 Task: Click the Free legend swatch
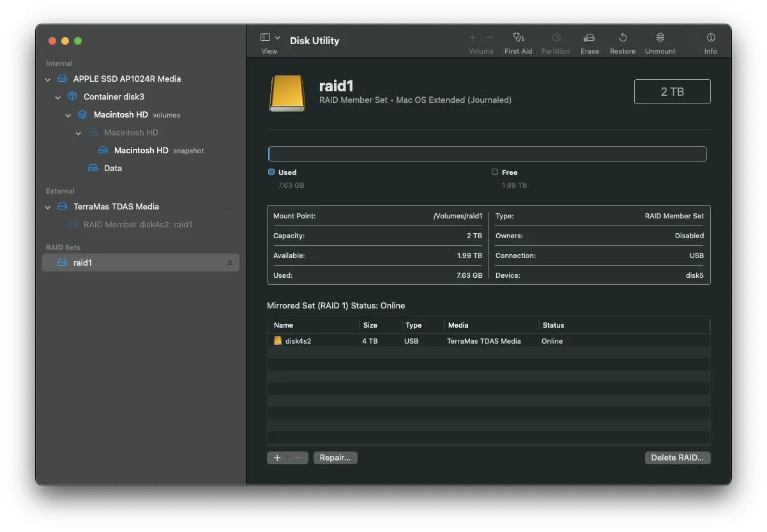coord(495,172)
